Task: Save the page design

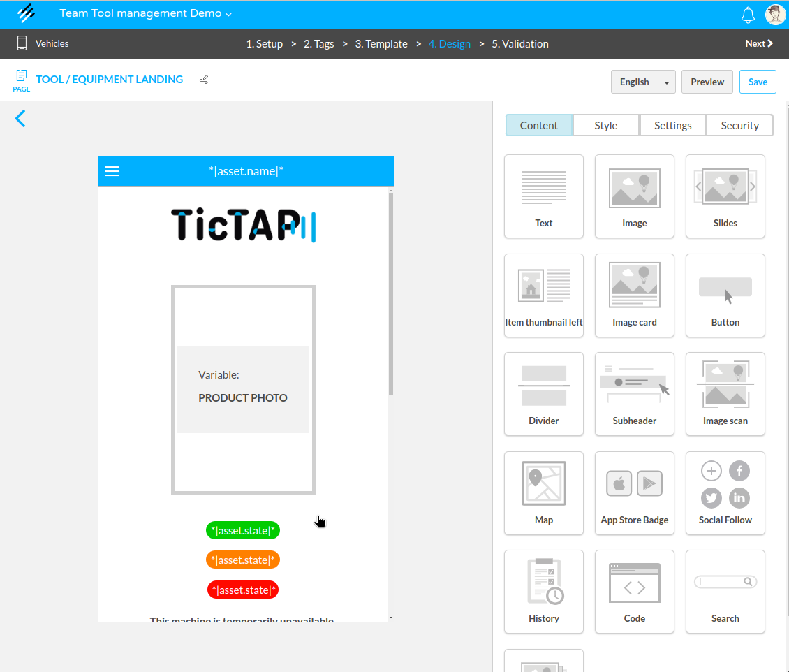Action: pos(758,82)
